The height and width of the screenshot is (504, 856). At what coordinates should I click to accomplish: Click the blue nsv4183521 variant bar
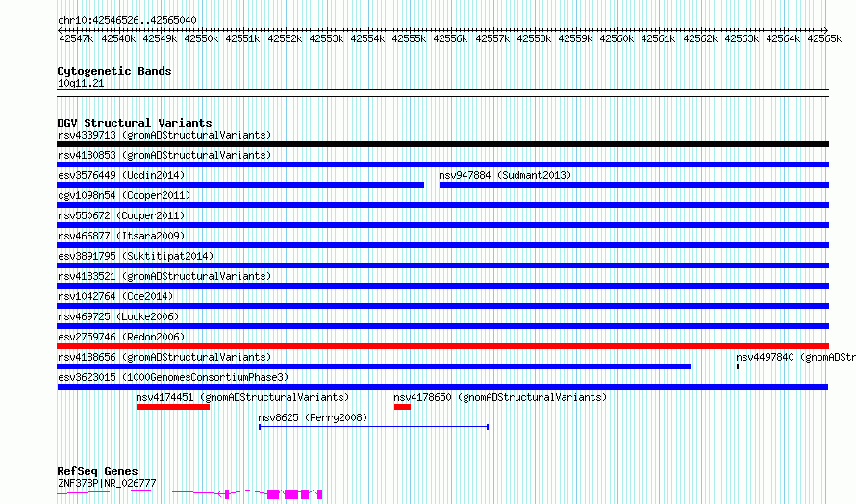(x=442, y=286)
